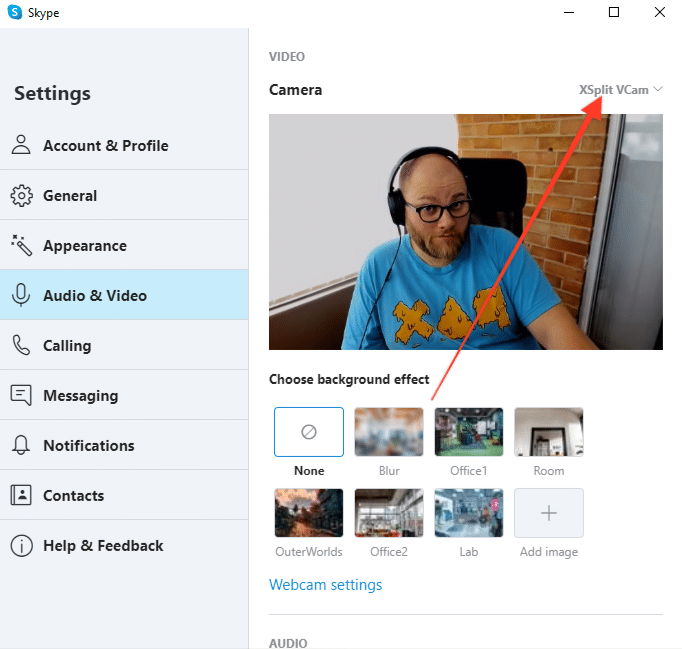Switch to Calling settings
Viewport: 682px width, 649px height.
pyautogui.click(x=124, y=345)
